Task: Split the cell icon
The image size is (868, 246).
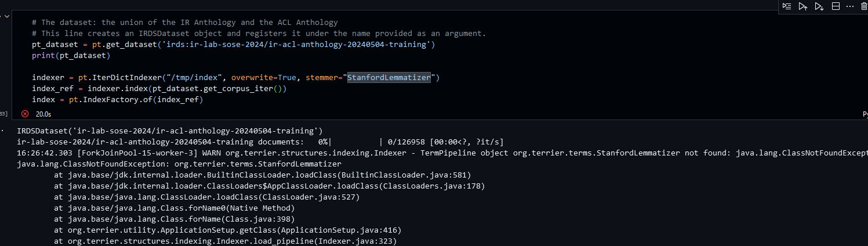Action: 836,6
